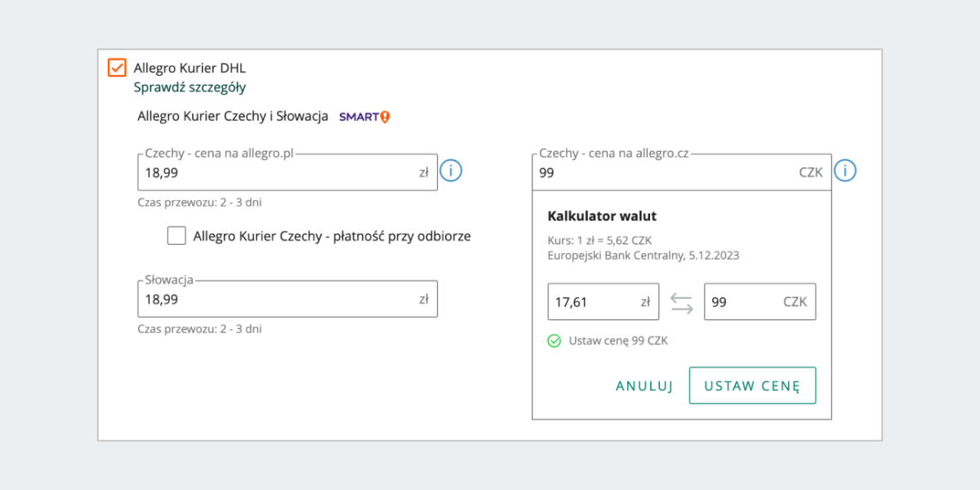This screenshot has height=490, width=980.
Task: Focus the Czechy allegro.pl price field
Action: click(x=278, y=172)
